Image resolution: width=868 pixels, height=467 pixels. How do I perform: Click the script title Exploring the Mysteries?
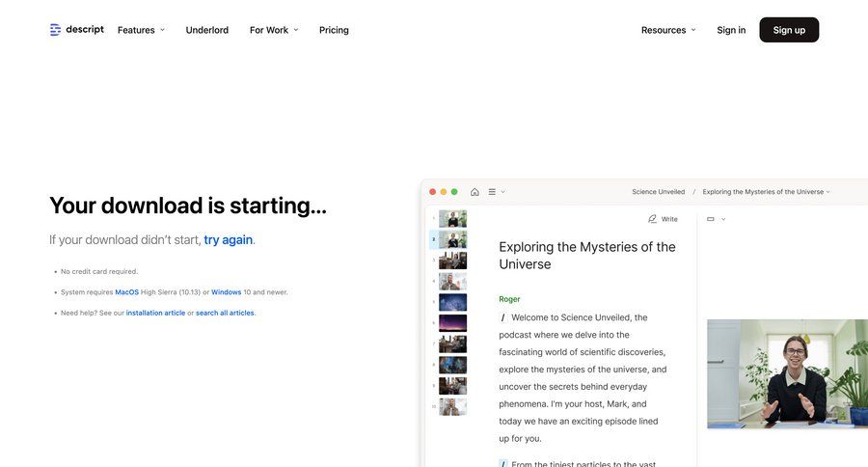pyautogui.click(x=586, y=256)
